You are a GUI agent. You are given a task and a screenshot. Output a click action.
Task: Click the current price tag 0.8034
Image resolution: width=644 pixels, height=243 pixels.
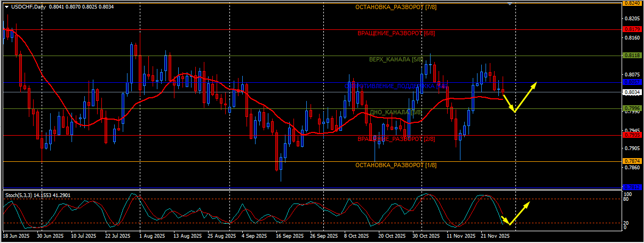(x=632, y=92)
